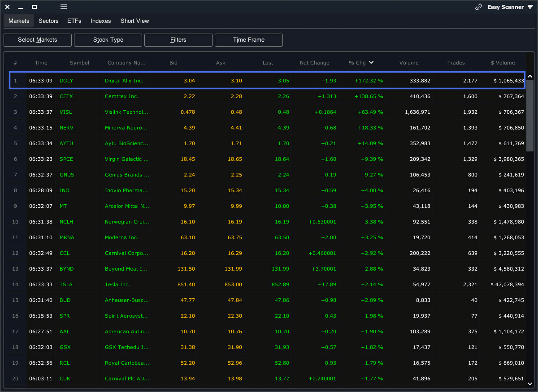Open the ETFs tab

74,21
